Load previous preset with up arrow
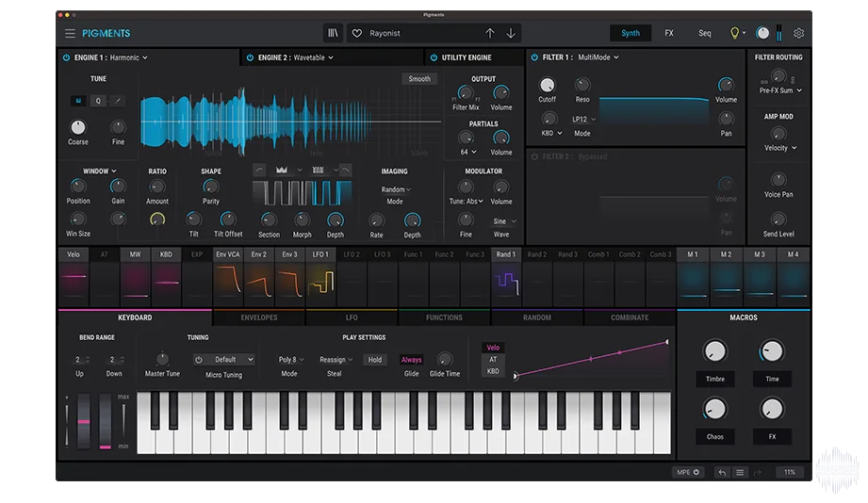Viewport: 868px width, 503px height. pos(490,33)
